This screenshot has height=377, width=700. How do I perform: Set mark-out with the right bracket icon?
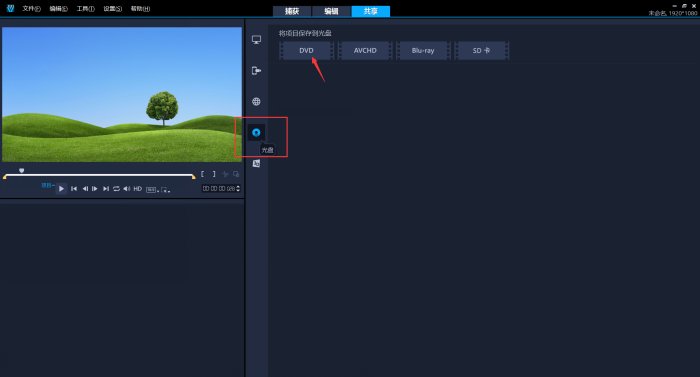[214, 174]
